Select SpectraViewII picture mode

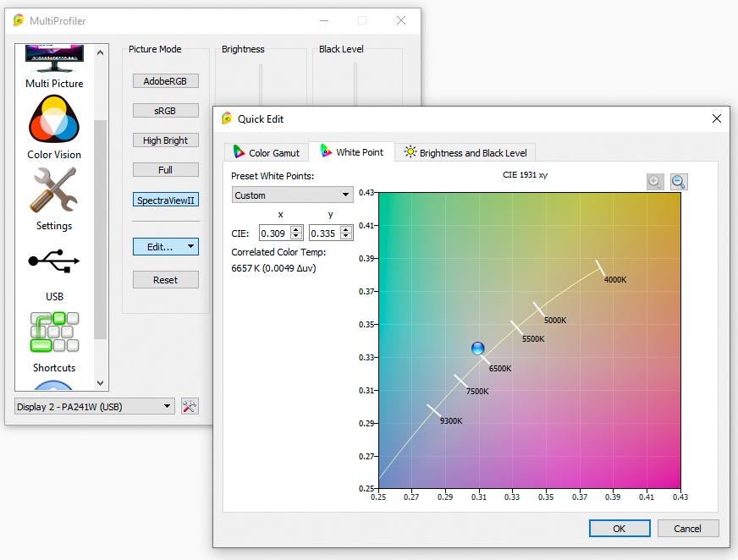[166, 200]
